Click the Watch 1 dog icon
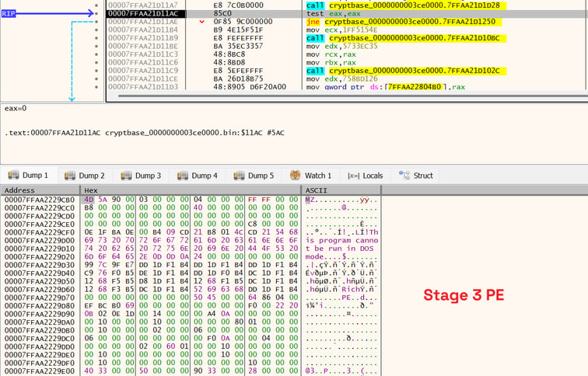Image resolution: width=588 pixels, height=376 pixels. [296, 176]
